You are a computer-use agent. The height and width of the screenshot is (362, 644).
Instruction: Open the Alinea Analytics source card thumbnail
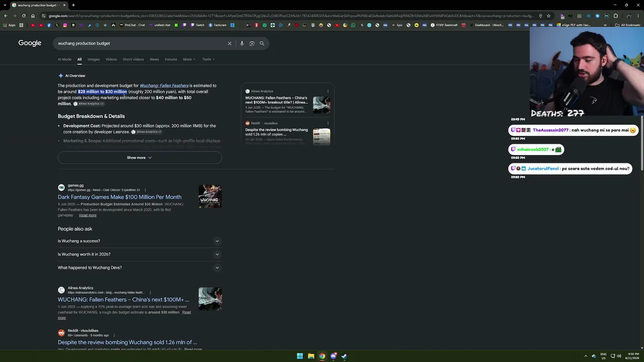[x=321, y=105]
